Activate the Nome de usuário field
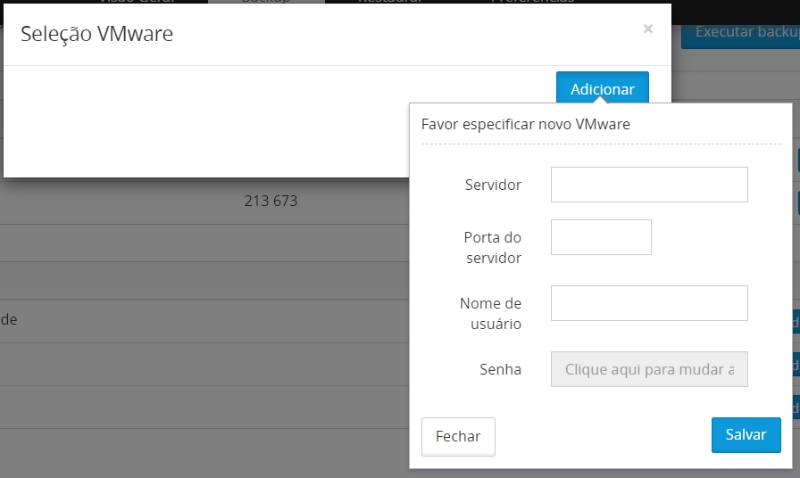The image size is (800, 478). [x=649, y=303]
